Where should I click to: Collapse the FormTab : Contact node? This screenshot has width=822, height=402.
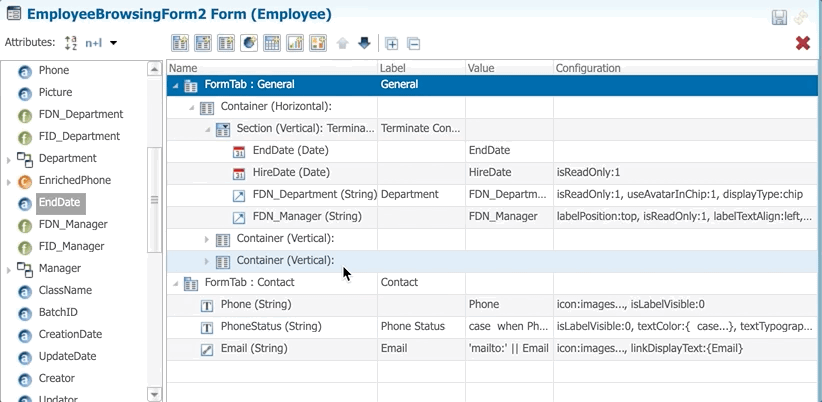[x=175, y=284]
